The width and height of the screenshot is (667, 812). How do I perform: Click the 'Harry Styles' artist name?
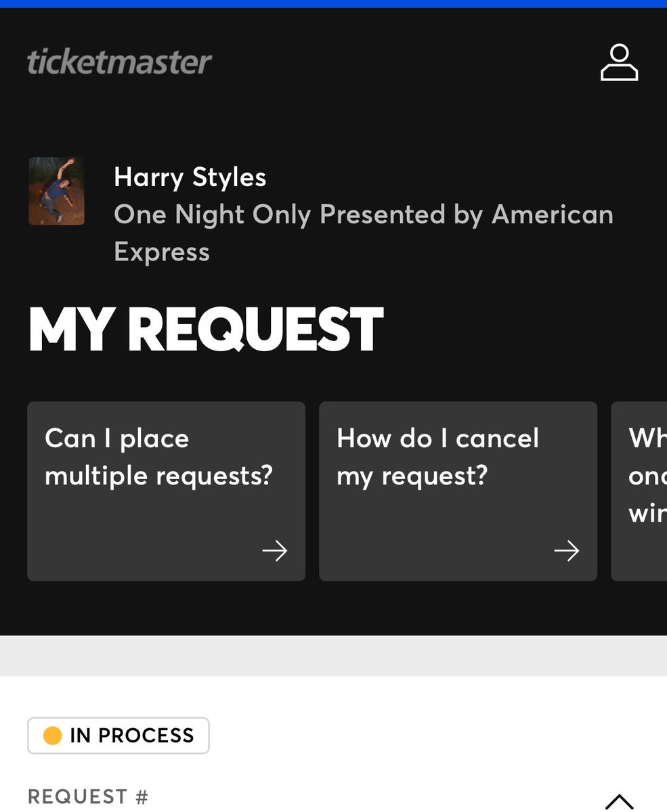(x=190, y=177)
